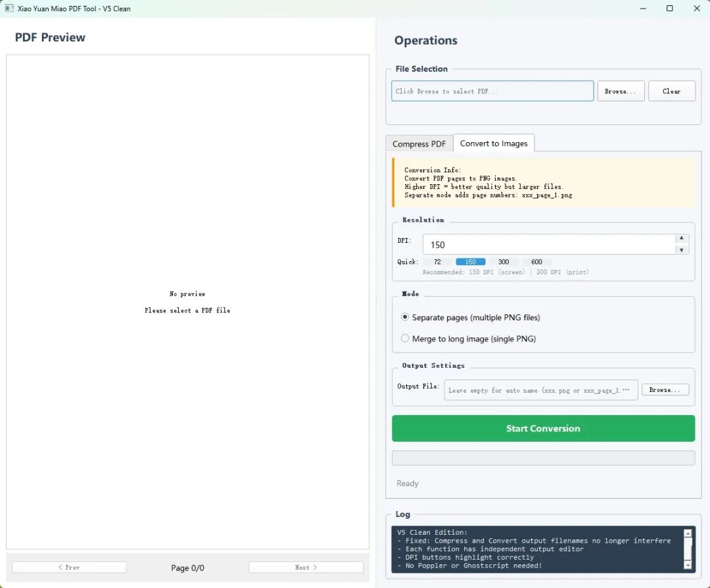Click the 'PDF Preview' heading
The image size is (710, 588).
50,37
